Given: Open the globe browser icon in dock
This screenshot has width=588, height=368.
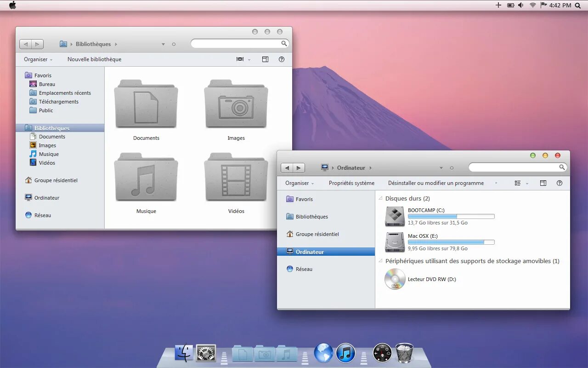Looking at the screenshot, I should (323, 353).
